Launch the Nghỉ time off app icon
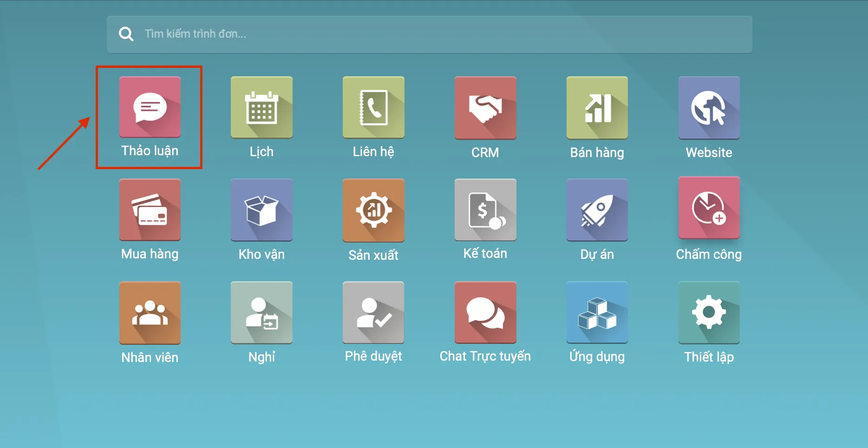Image resolution: width=868 pixels, height=448 pixels. (261, 312)
